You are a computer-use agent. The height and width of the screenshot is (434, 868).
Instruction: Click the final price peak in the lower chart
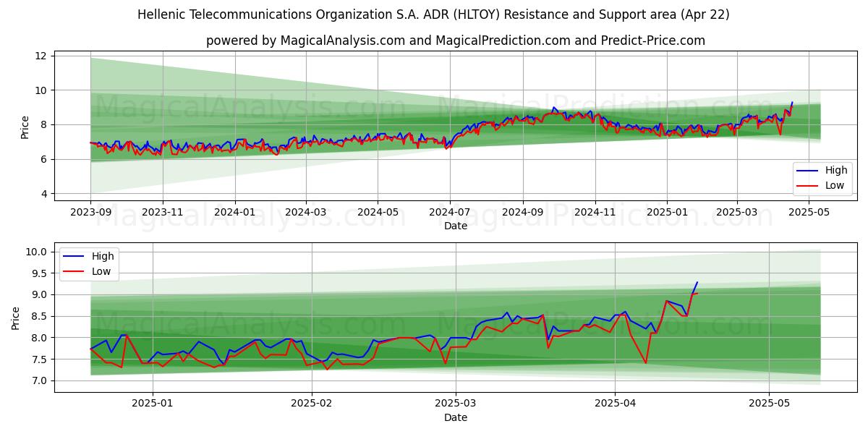(697, 282)
